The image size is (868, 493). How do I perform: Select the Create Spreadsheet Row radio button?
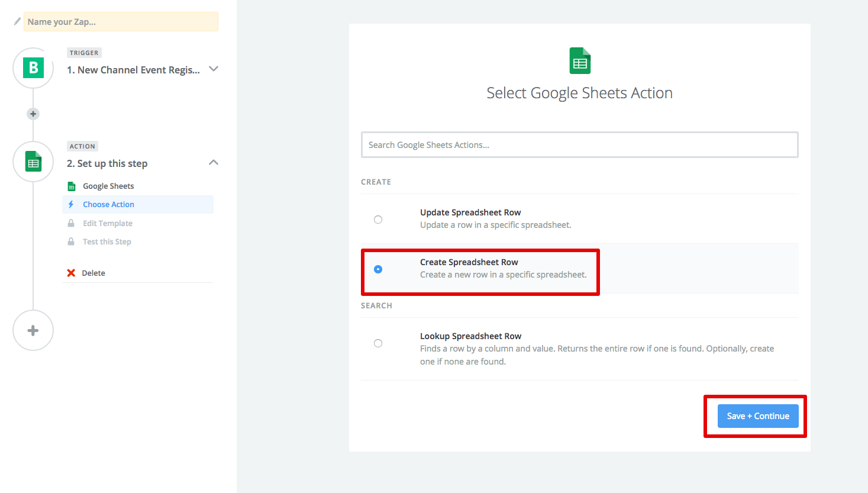click(x=378, y=269)
